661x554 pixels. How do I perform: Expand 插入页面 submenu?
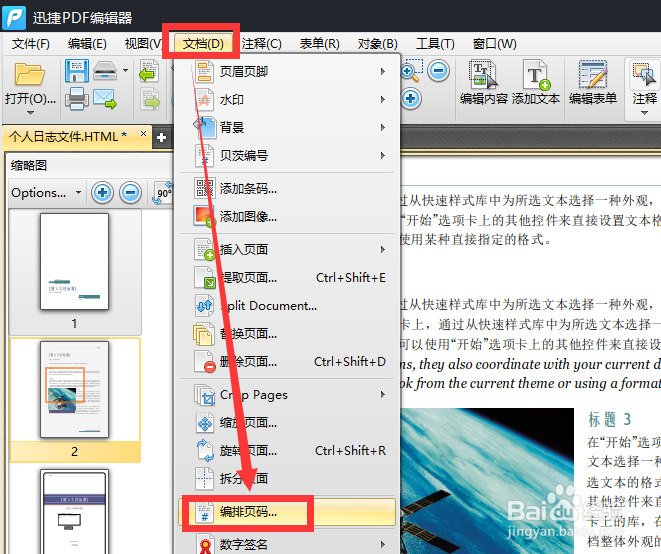(x=287, y=250)
